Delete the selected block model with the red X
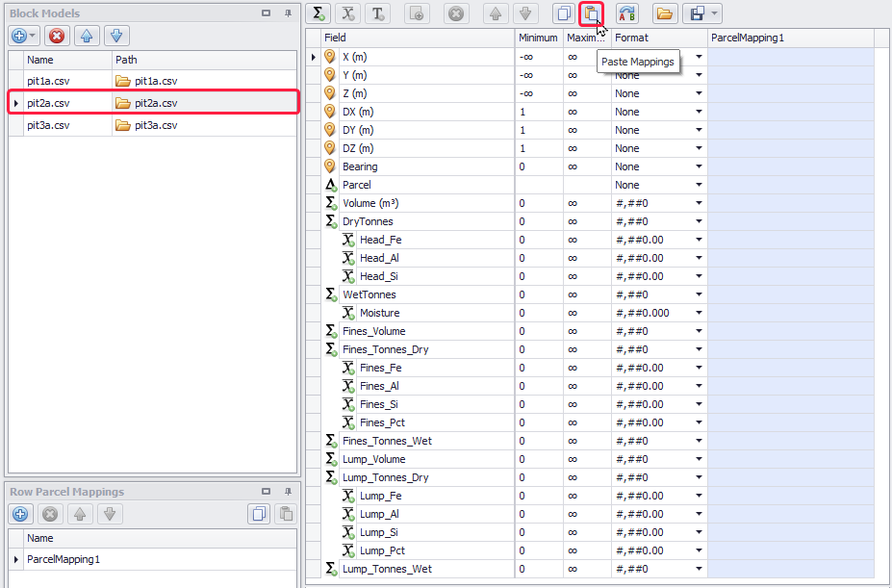This screenshot has height=588, width=892. coord(57,36)
